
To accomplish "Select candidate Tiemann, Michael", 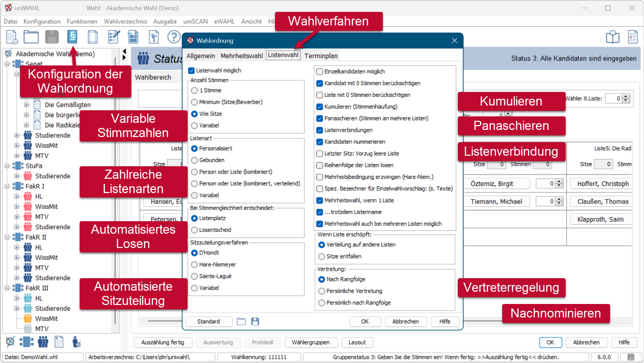I will [496, 202].
